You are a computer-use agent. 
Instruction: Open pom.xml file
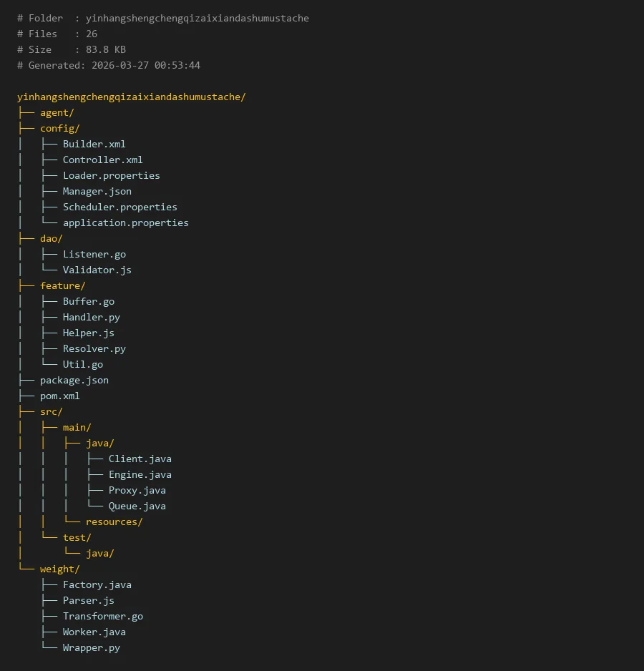(x=59, y=396)
